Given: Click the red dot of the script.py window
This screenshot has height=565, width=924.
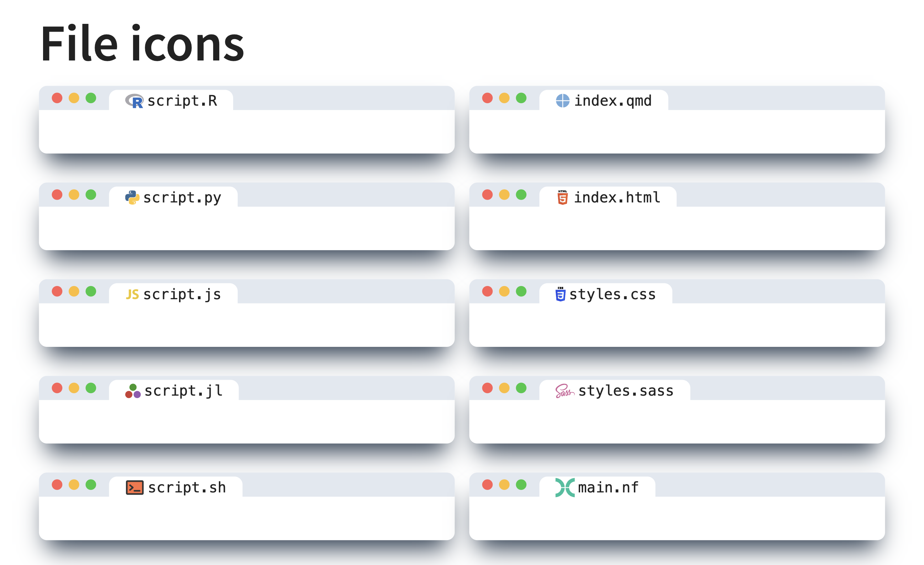Looking at the screenshot, I should tap(57, 195).
